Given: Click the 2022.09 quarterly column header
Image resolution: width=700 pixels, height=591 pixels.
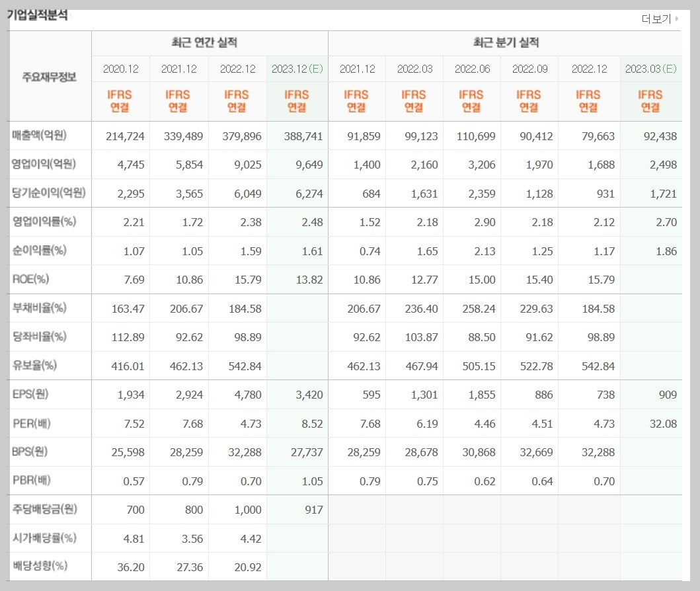Looking at the screenshot, I should click(530, 69).
